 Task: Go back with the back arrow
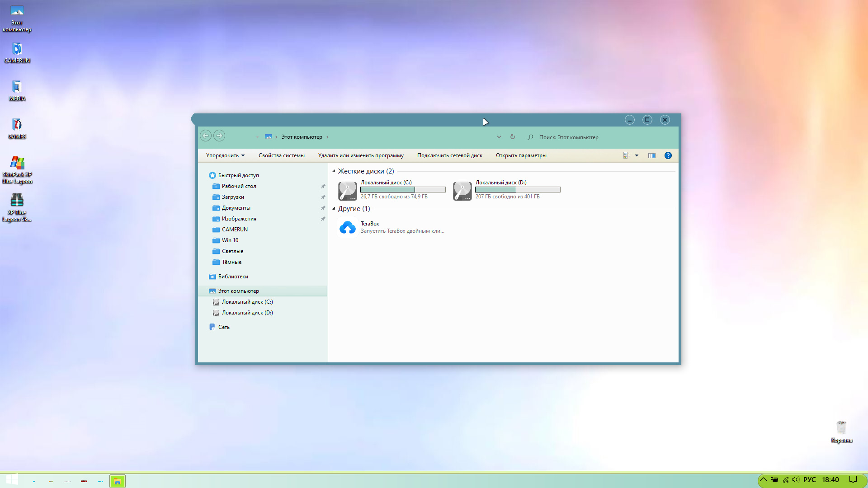click(x=205, y=136)
